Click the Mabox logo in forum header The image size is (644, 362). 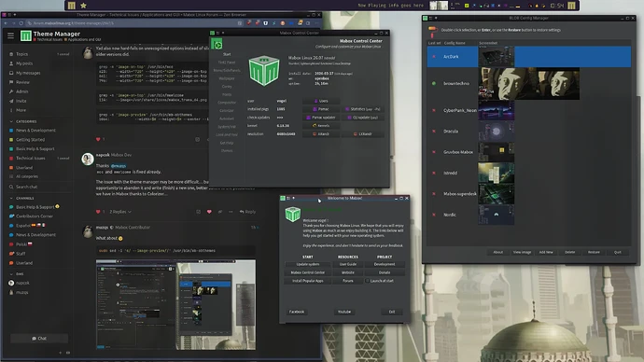(x=26, y=36)
